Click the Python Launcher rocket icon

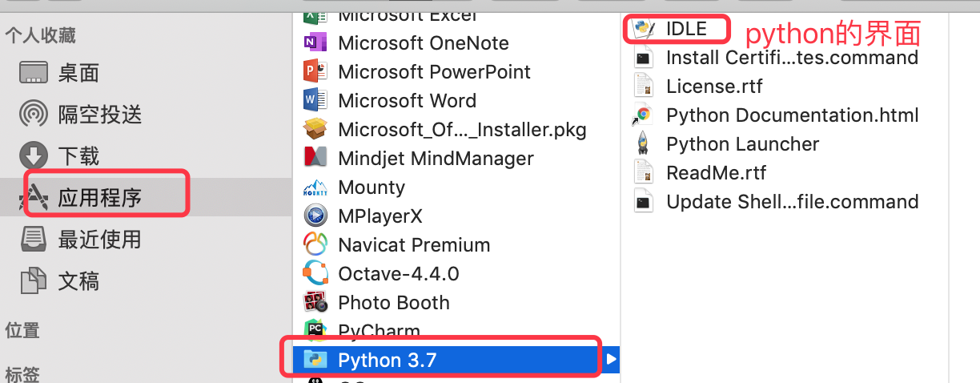[x=643, y=143]
